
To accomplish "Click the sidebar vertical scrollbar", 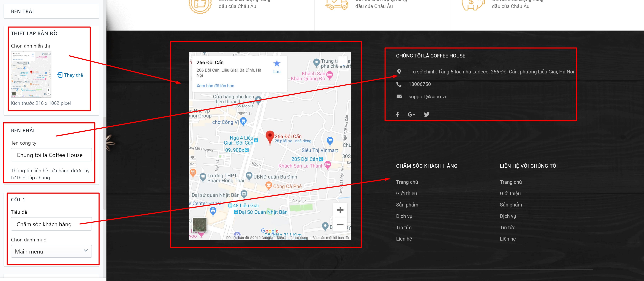I will 105,163.
